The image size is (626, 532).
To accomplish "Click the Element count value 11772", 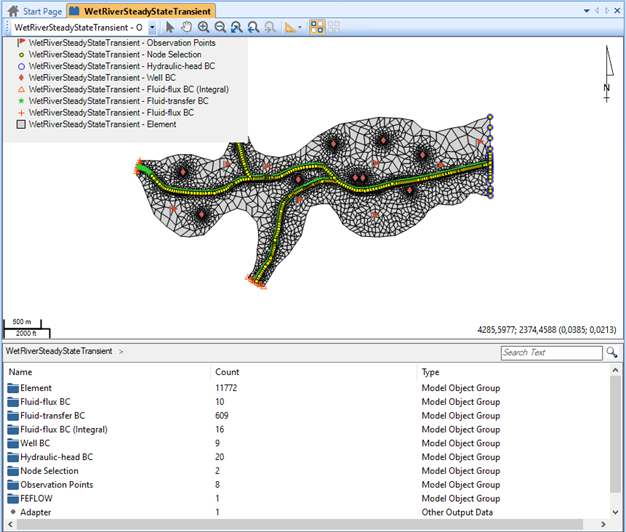I will point(226,388).
